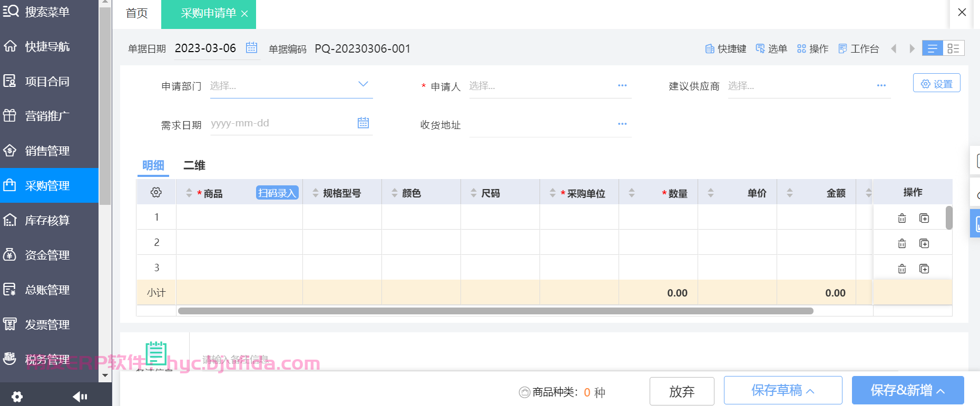The width and height of the screenshot is (980, 406).
Task: Click the settings gear at sidebar bottom
Action: 17,397
